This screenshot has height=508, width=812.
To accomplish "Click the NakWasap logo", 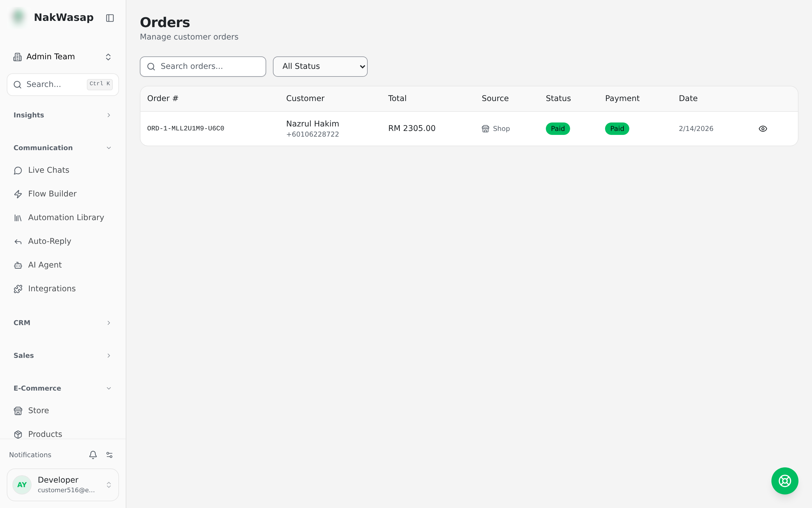I will tap(18, 17).
